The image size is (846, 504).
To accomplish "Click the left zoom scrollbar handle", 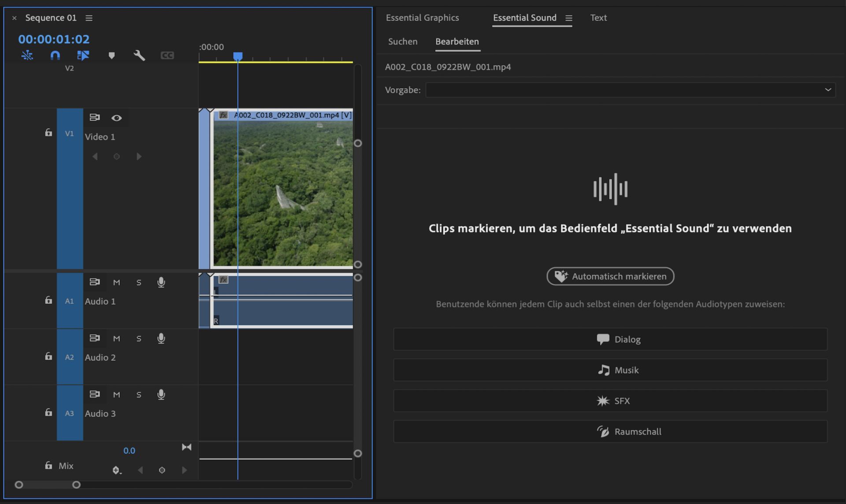I will click(19, 485).
